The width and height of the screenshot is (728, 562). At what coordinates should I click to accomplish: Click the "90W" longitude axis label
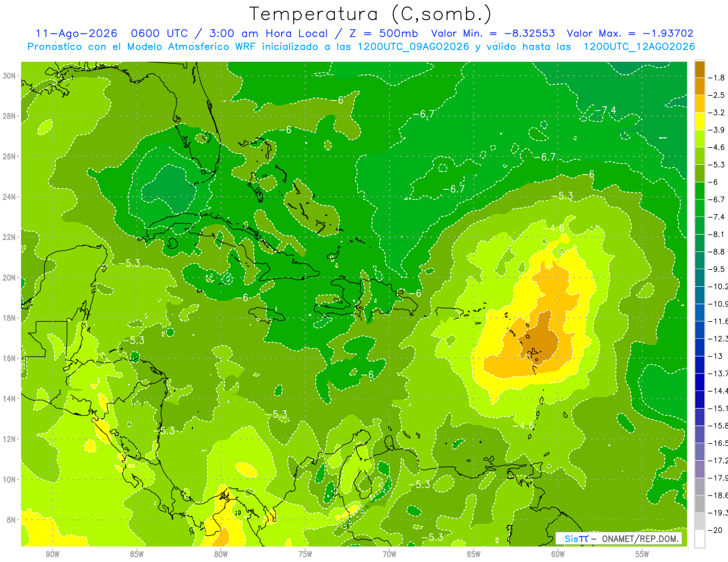point(53,555)
